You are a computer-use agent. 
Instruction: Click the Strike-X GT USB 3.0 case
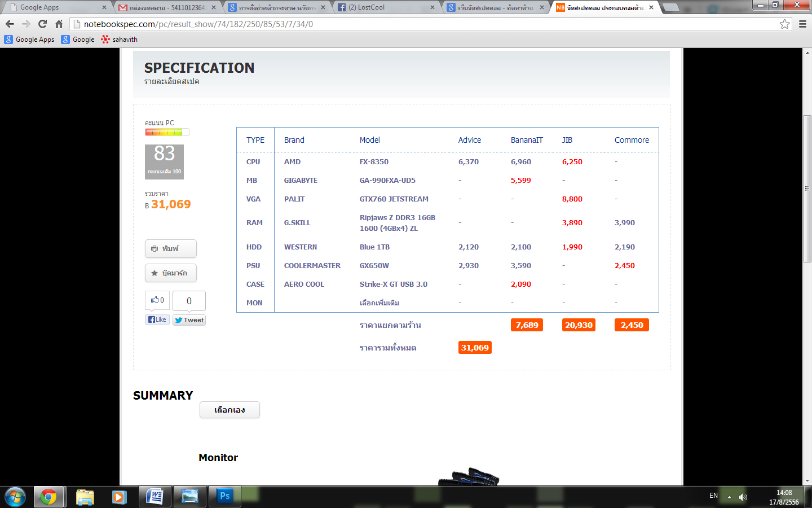(x=394, y=284)
